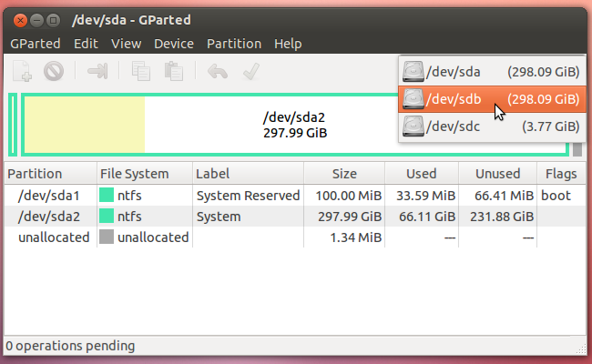Pick /dev/sdc 3.77 GiB device
Viewport: 592px width, 364px height.
click(492, 126)
